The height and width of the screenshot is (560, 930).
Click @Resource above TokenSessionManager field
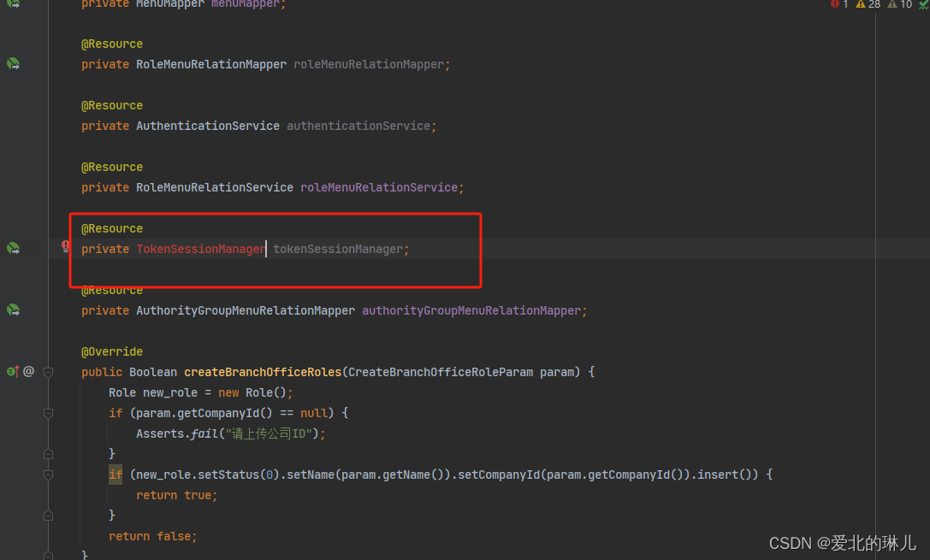tap(112, 229)
